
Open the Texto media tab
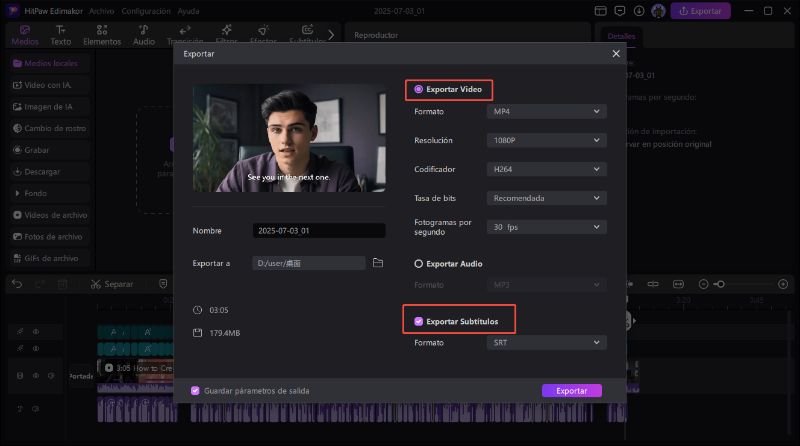[x=61, y=36]
